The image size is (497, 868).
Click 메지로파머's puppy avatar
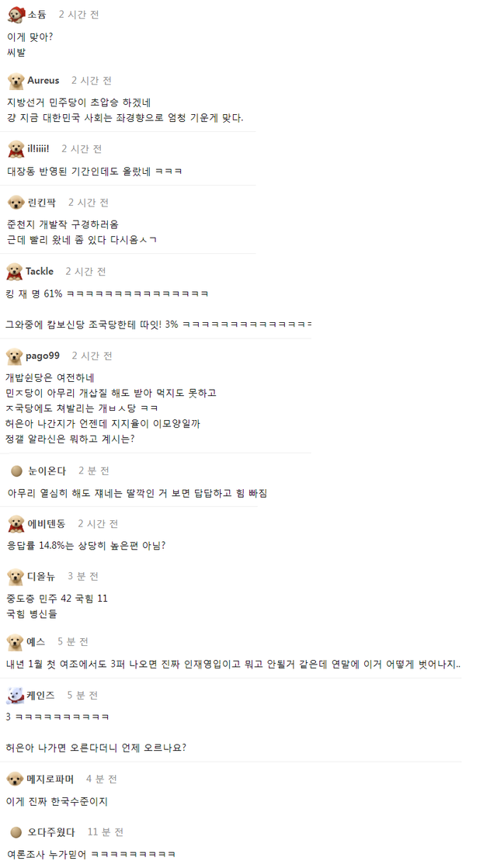click(x=16, y=779)
